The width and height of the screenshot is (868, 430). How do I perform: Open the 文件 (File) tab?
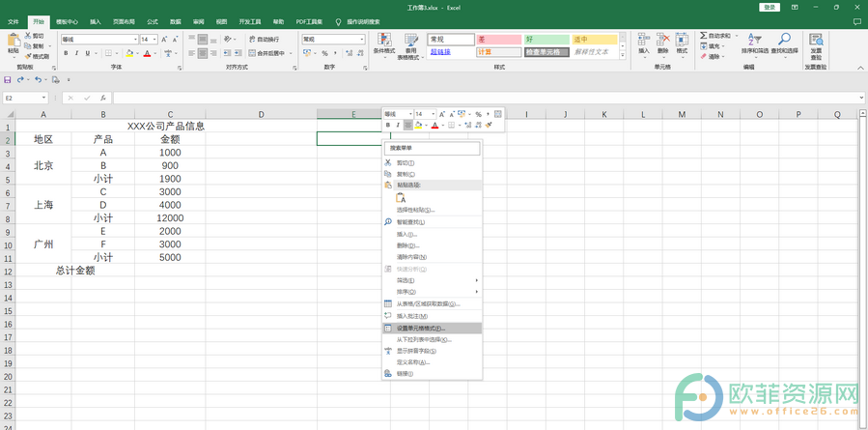(14, 22)
